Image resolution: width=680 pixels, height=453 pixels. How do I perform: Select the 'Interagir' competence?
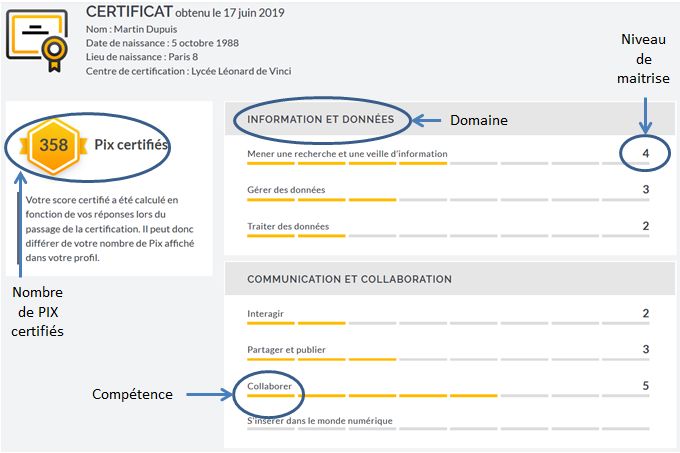(265, 314)
